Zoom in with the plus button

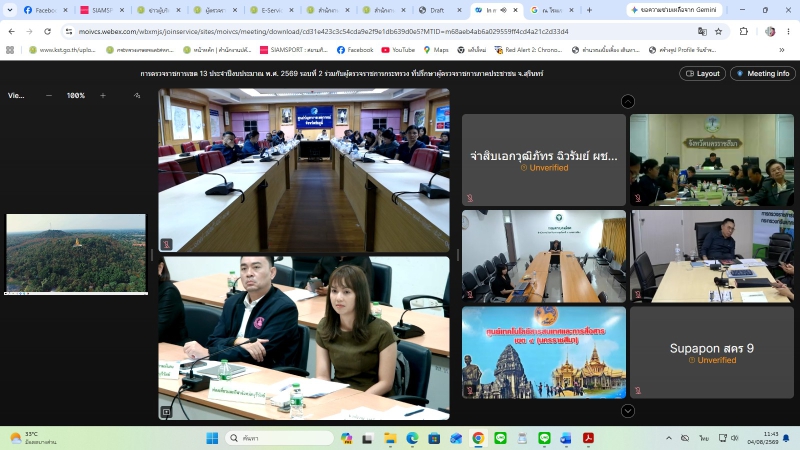pos(103,95)
